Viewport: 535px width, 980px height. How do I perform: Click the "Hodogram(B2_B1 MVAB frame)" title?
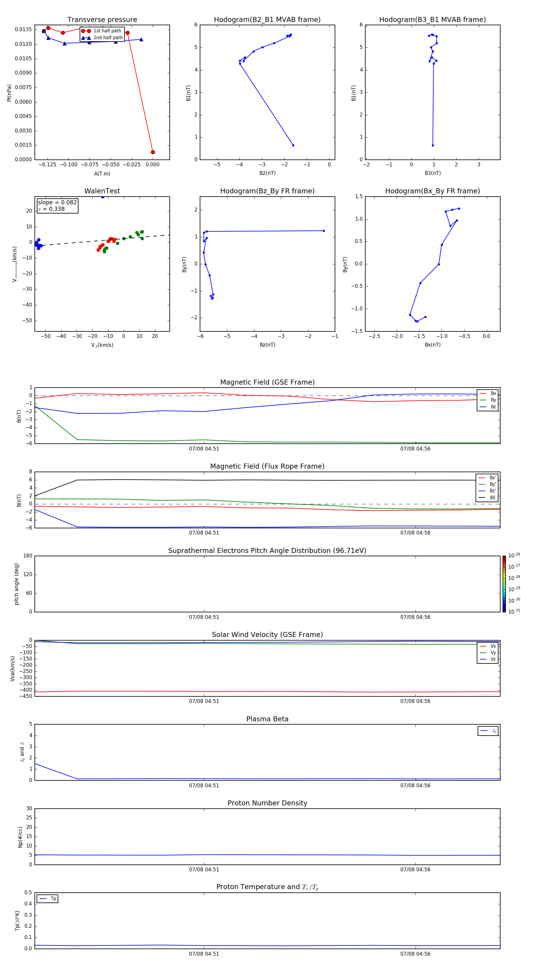(267, 20)
